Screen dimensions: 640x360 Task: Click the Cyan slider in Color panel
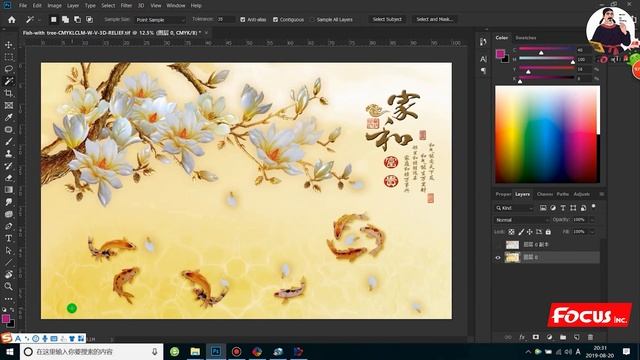(x=547, y=50)
